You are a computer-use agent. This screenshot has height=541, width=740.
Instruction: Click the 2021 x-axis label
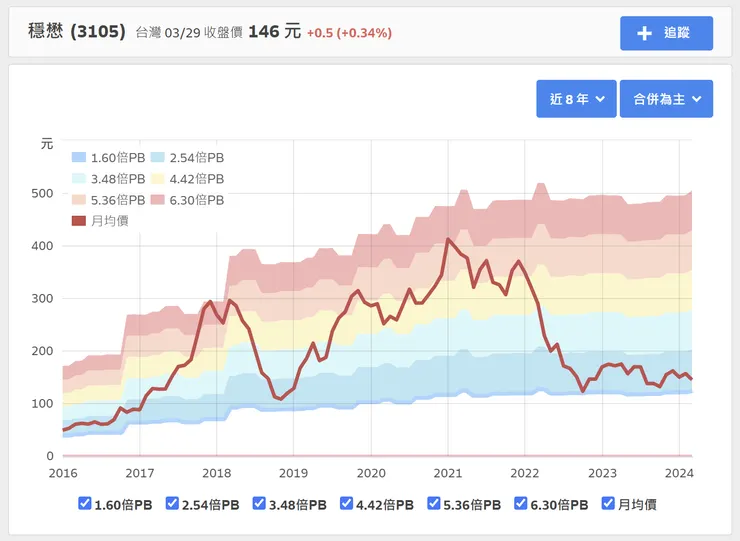tap(448, 473)
